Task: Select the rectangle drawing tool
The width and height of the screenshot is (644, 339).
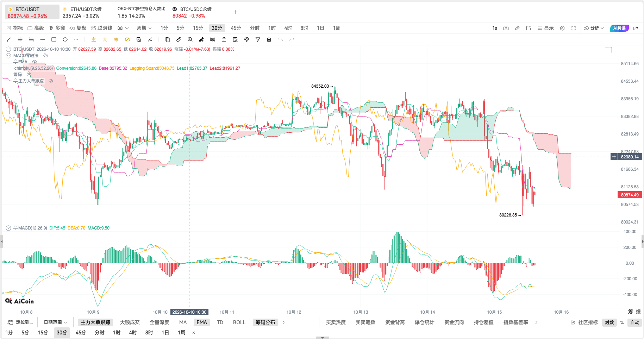Action: point(54,39)
